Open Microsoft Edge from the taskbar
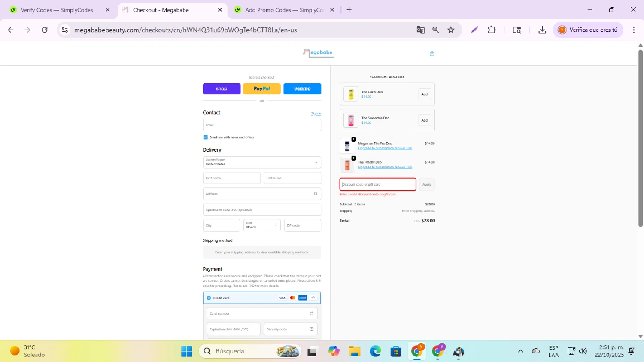The width and height of the screenshot is (644, 362). (x=375, y=351)
